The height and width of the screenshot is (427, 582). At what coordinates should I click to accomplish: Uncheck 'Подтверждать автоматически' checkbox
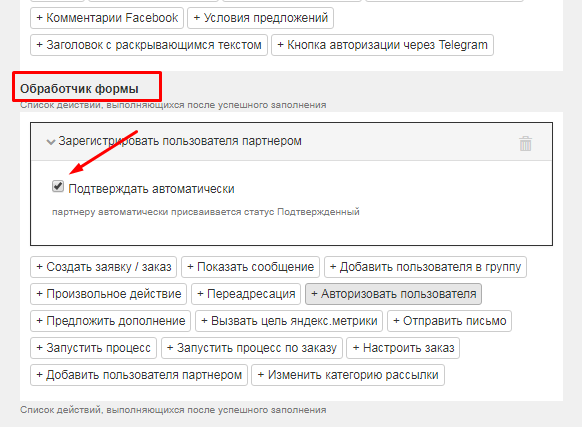pyautogui.click(x=58, y=186)
